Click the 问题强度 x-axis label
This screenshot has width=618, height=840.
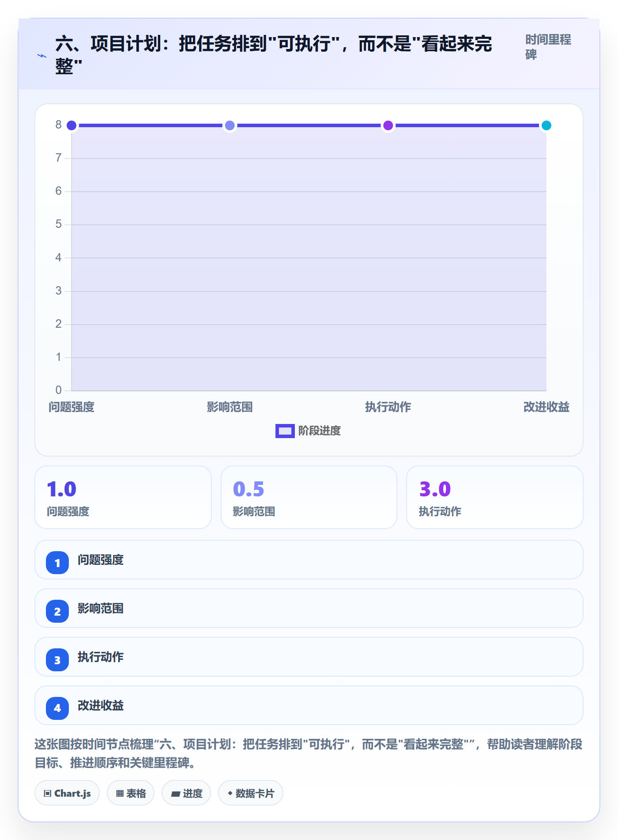[72, 407]
